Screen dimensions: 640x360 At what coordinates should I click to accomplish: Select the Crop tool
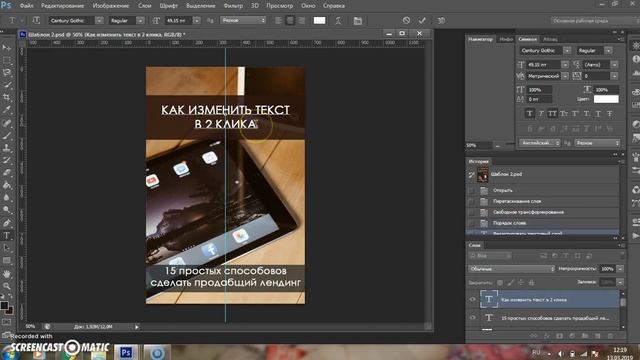point(7,98)
